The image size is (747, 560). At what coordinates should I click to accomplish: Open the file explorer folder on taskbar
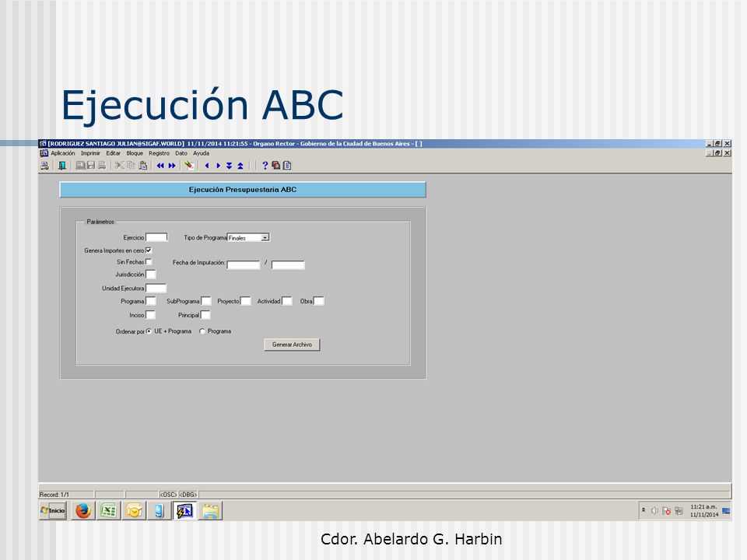(x=210, y=511)
